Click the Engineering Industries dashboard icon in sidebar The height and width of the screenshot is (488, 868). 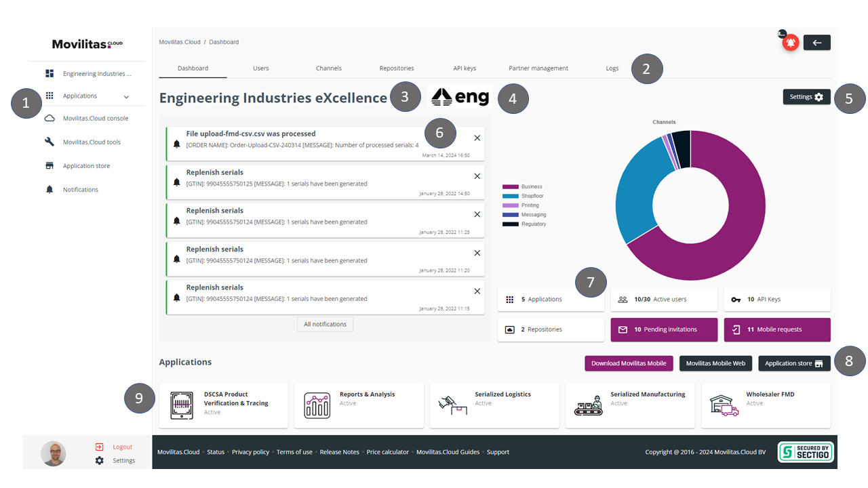tap(50, 73)
